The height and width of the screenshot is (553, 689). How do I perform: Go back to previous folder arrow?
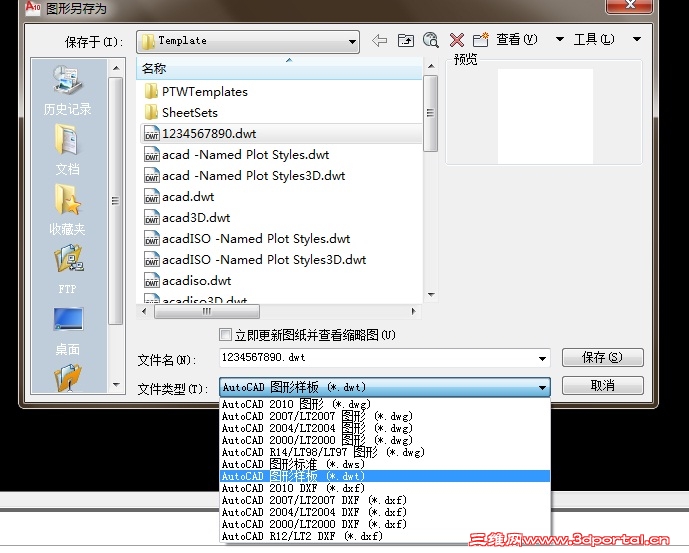(x=379, y=40)
